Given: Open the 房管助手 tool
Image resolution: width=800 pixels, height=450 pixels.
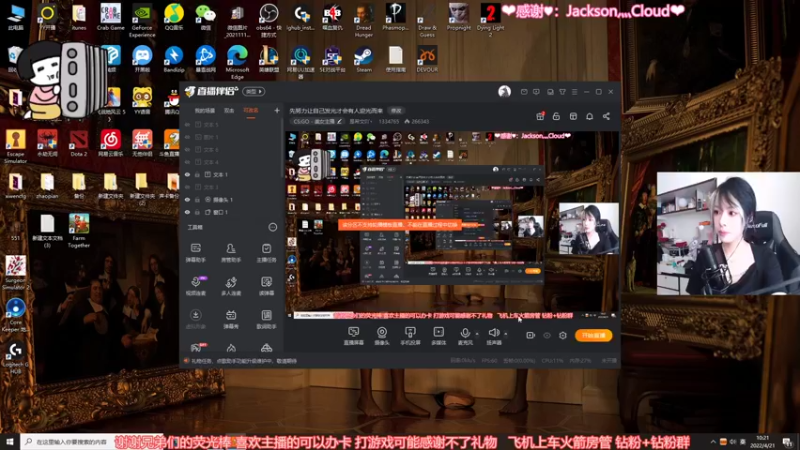Looking at the screenshot, I should click(x=231, y=253).
